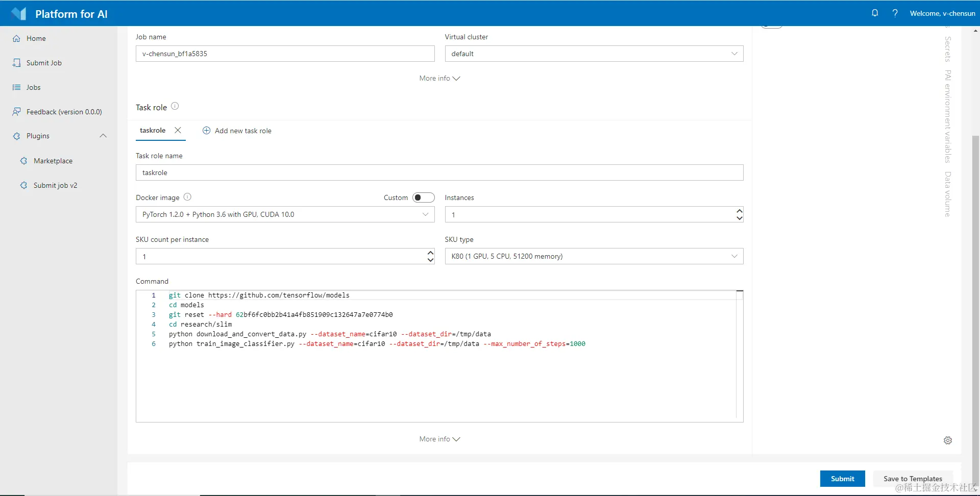
Task: Open the settings gear icon
Action: [948, 440]
